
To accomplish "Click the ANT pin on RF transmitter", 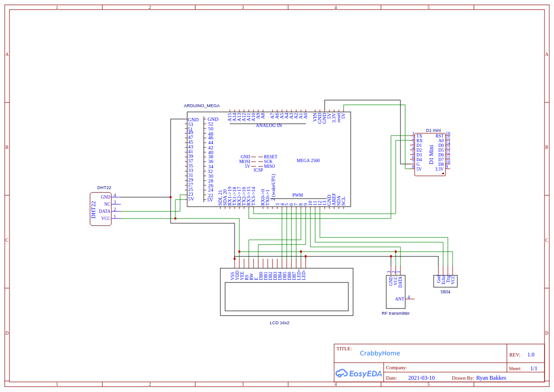I will [400, 299].
